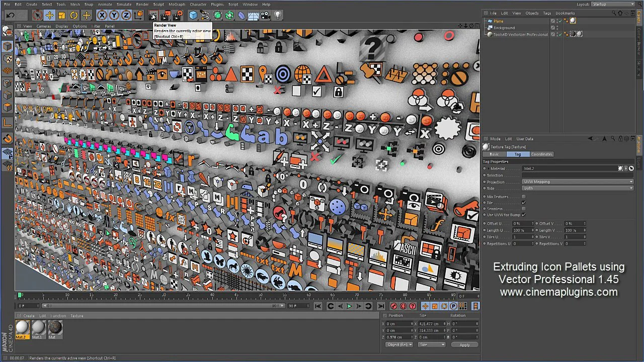Open the Projection dropdown showing UVW Mapping

click(x=577, y=182)
